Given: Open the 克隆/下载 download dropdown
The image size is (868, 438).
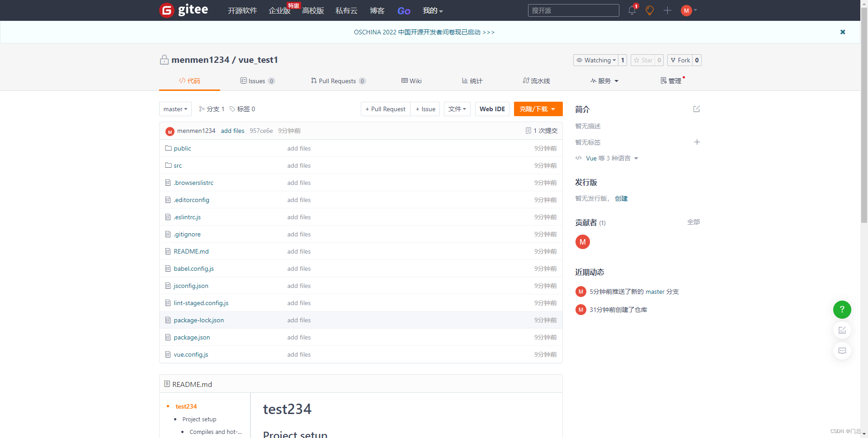Looking at the screenshot, I should pyautogui.click(x=538, y=109).
